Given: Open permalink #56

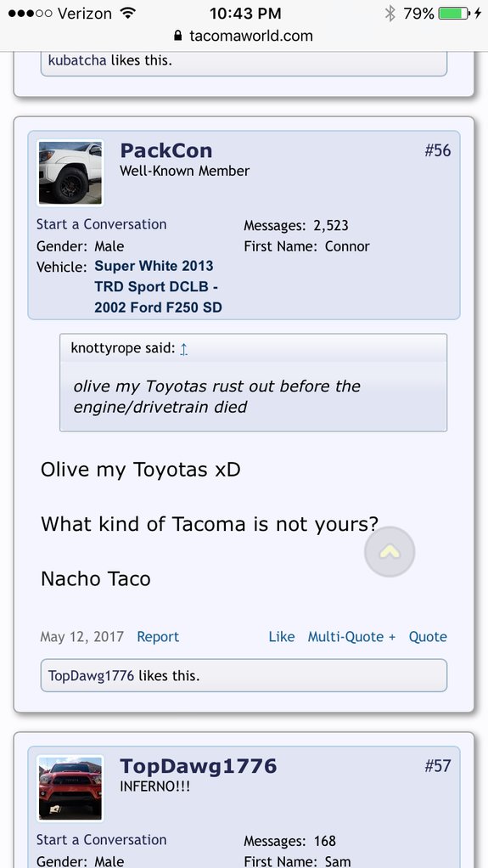Looking at the screenshot, I should tap(438, 150).
